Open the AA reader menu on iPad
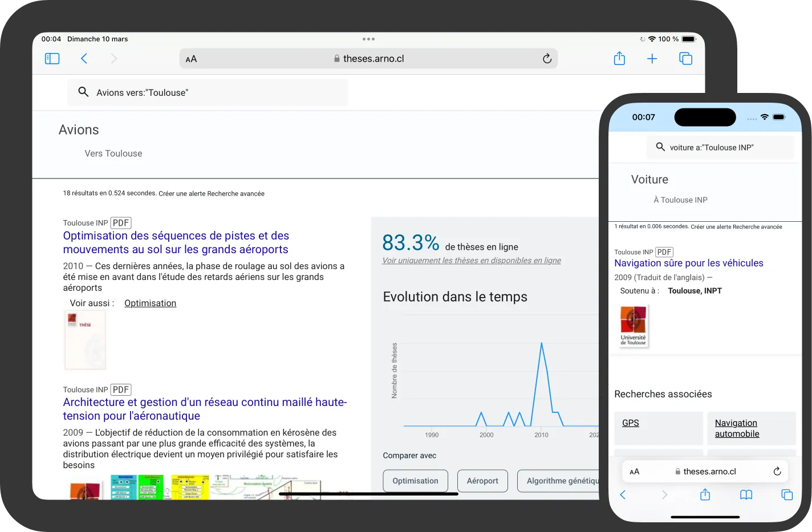This screenshot has height=532, width=812. coord(192,59)
